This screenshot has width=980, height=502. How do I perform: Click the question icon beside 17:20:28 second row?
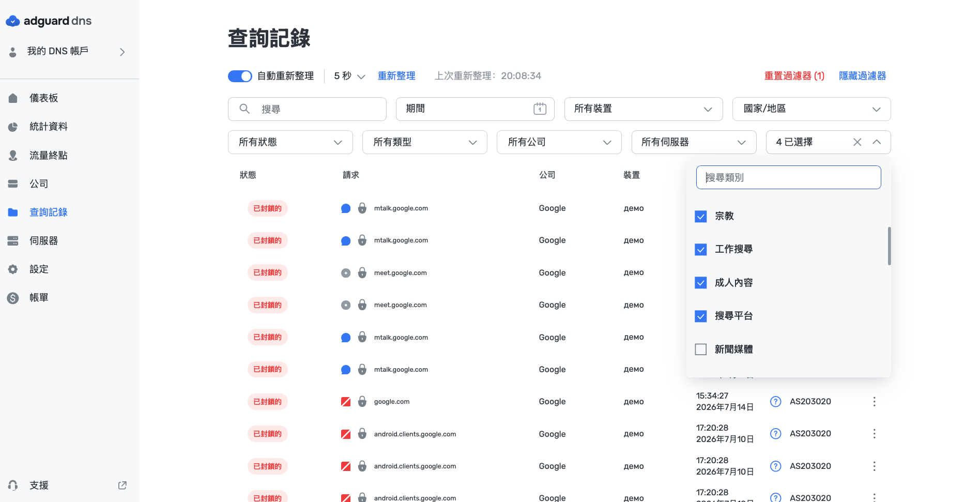click(x=775, y=466)
